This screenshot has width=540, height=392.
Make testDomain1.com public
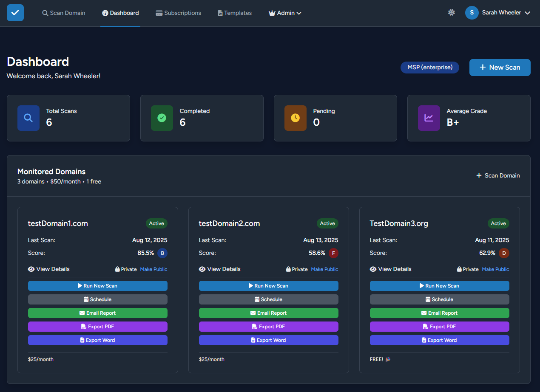[x=153, y=269]
